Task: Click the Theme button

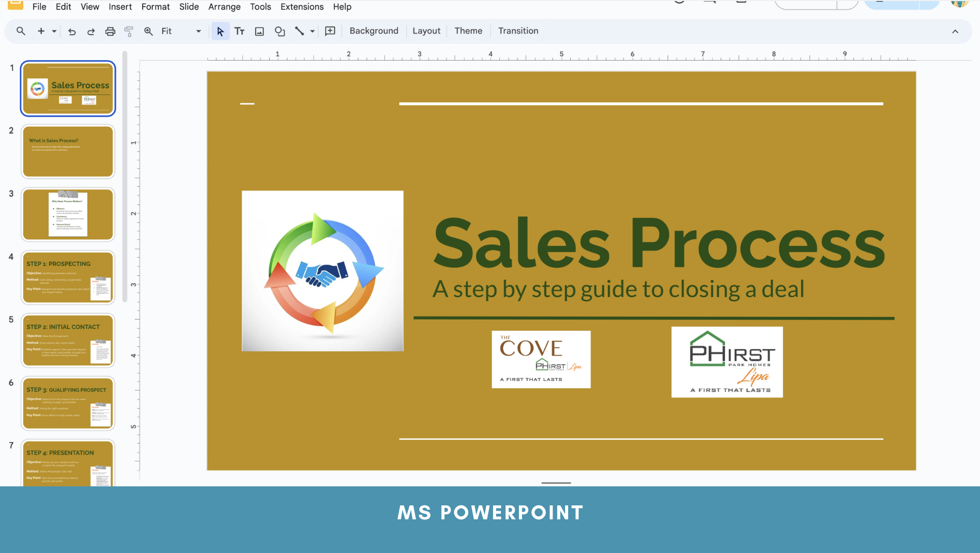Action: (468, 31)
